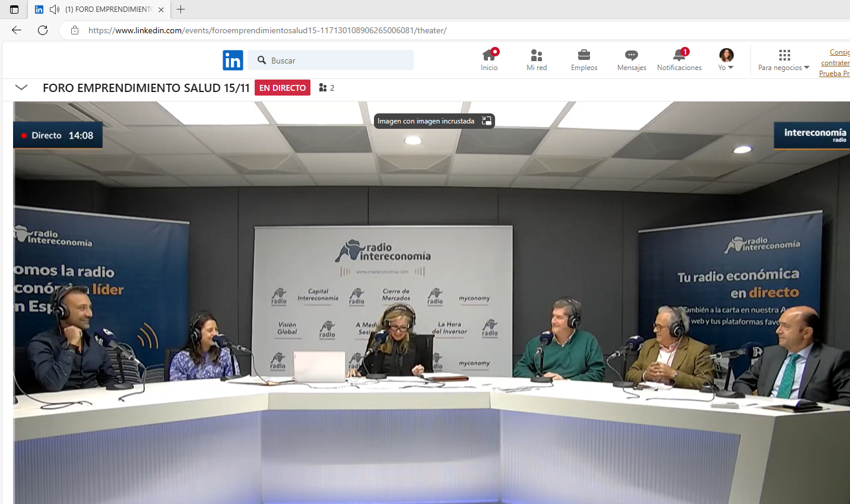View Notificaciones bell icon
This screenshot has width=850, height=504.
[x=679, y=55]
